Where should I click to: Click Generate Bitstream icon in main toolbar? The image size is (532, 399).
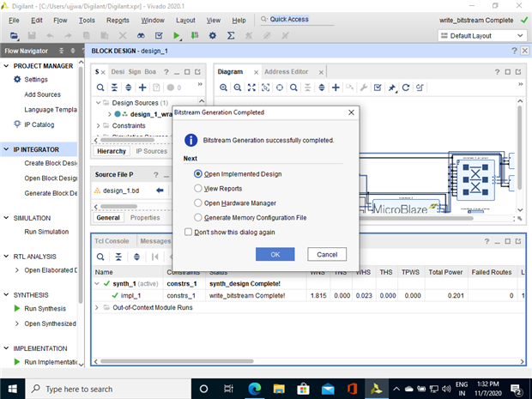tap(195, 36)
